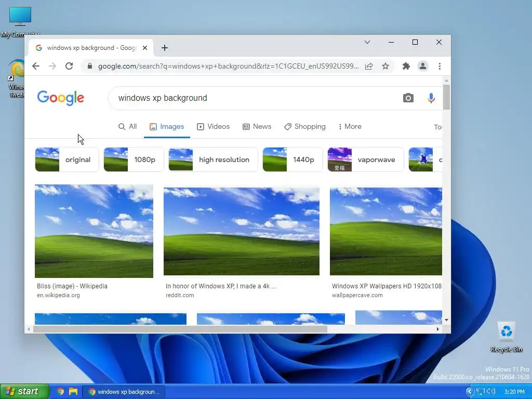Image resolution: width=532 pixels, height=399 pixels.
Task: Open the Bliss Wikipedia image thumbnail
Action: point(94,231)
